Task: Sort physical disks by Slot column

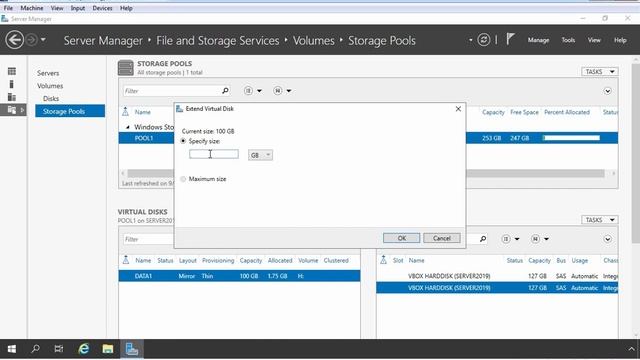Action: (398, 260)
